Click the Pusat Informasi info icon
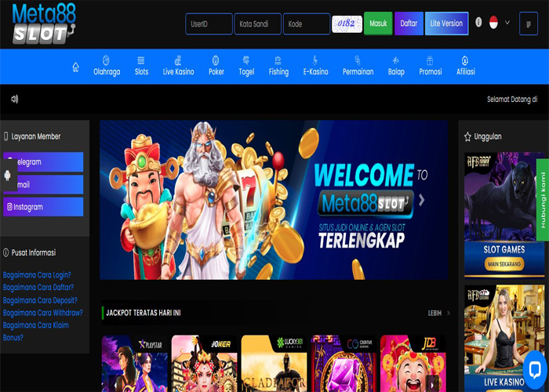This screenshot has height=392, width=549. coord(6,252)
